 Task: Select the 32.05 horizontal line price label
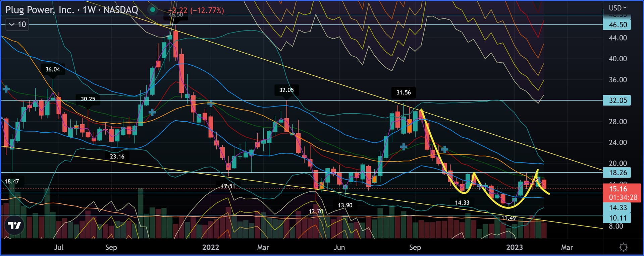[x=617, y=101]
